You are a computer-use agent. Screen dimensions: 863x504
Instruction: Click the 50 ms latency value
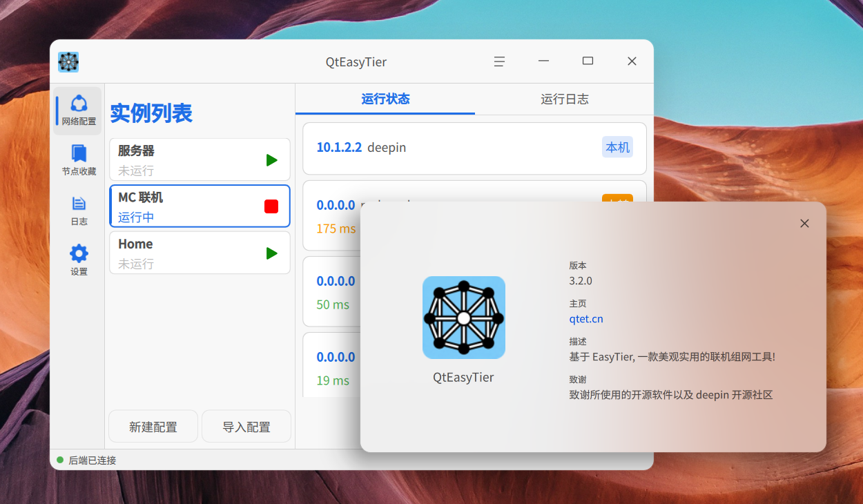(333, 304)
